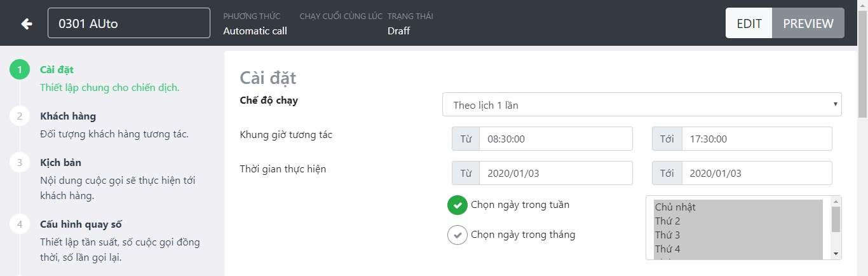Open step 4 circle Cấu hình quay số
Viewport: 868px width, 276px height.
coord(20,224)
